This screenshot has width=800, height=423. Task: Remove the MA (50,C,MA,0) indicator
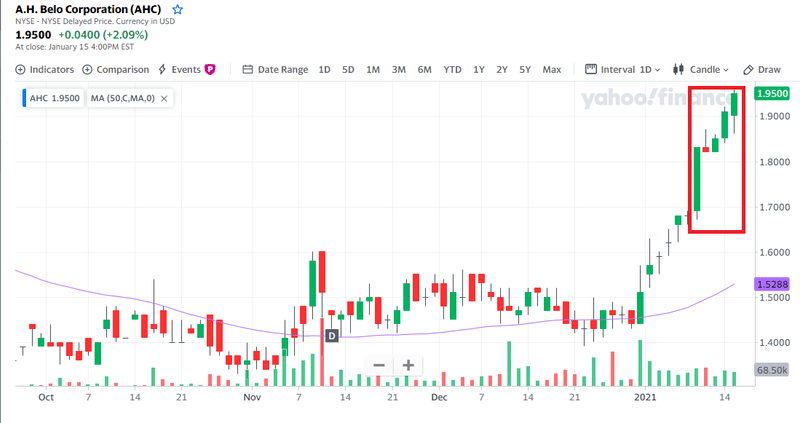point(164,98)
